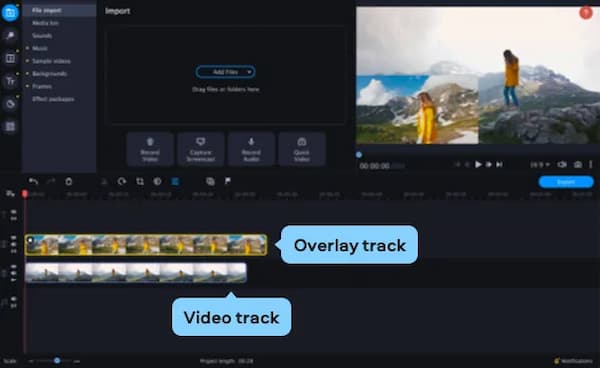600x368 pixels.
Task: Open the Import tab in the left sidebar
Action: pos(10,13)
